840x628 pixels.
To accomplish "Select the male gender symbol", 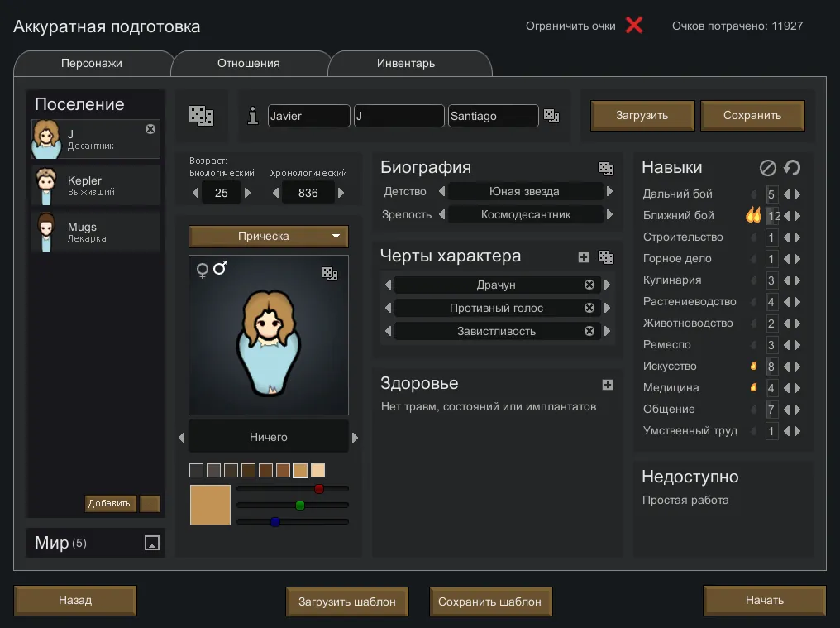I will point(221,268).
